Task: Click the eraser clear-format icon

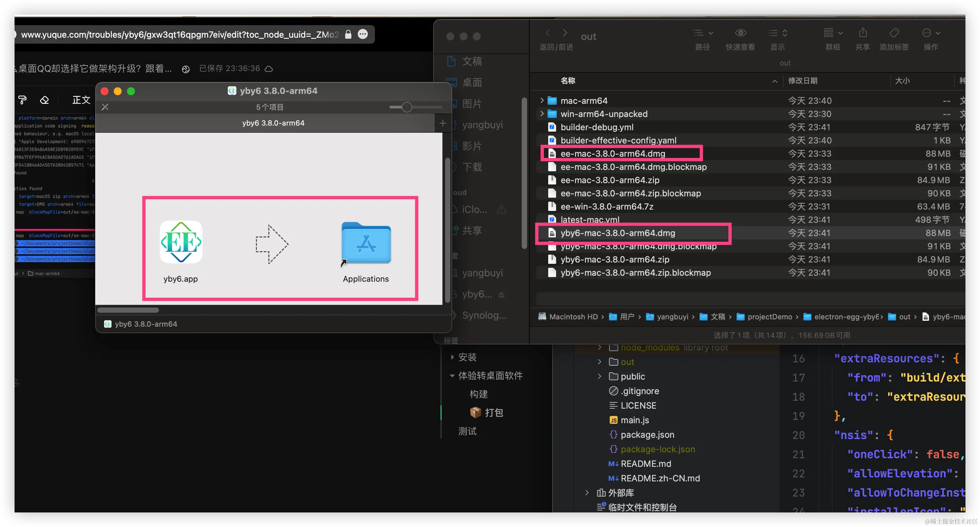Action: click(45, 100)
